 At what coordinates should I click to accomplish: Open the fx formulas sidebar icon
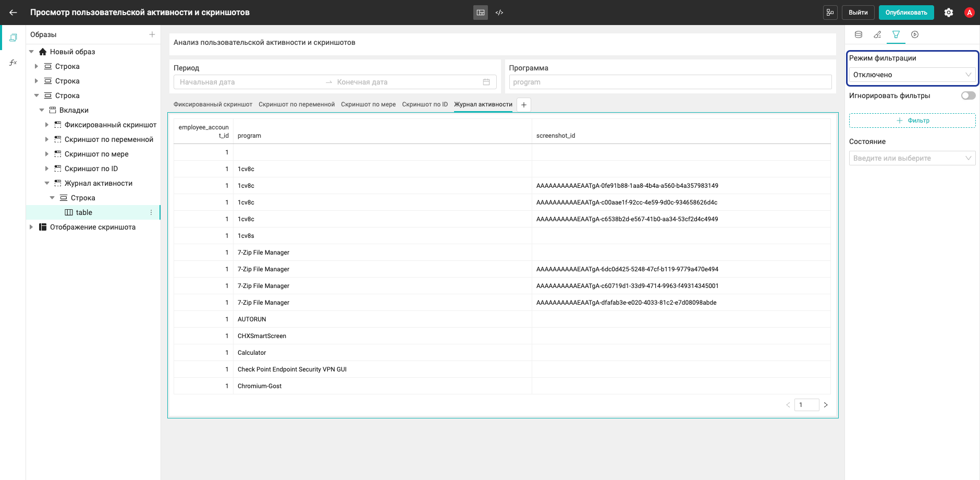click(13, 63)
